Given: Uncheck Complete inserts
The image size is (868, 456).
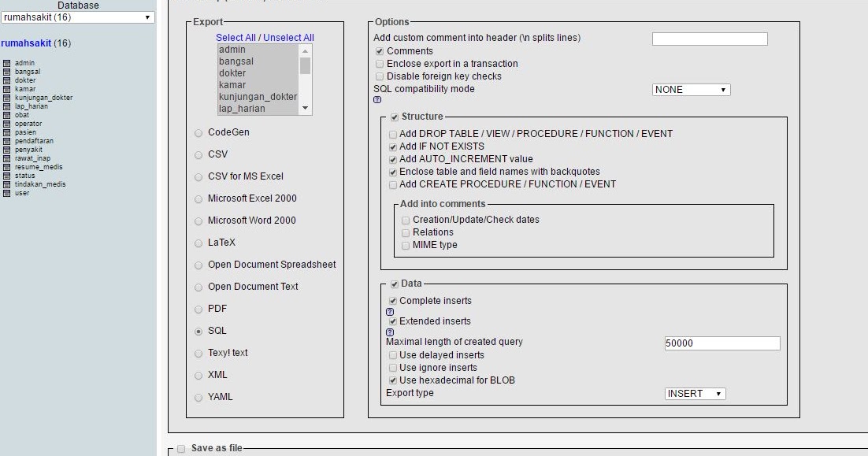Looking at the screenshot, I should pos(393,301).
